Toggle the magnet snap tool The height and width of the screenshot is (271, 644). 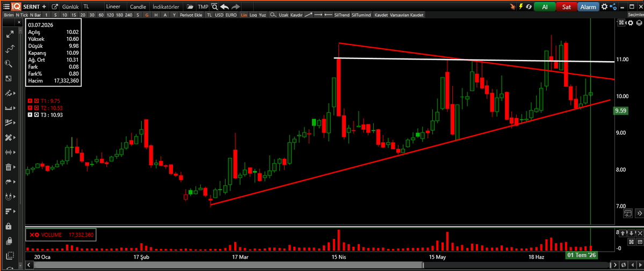9,197
